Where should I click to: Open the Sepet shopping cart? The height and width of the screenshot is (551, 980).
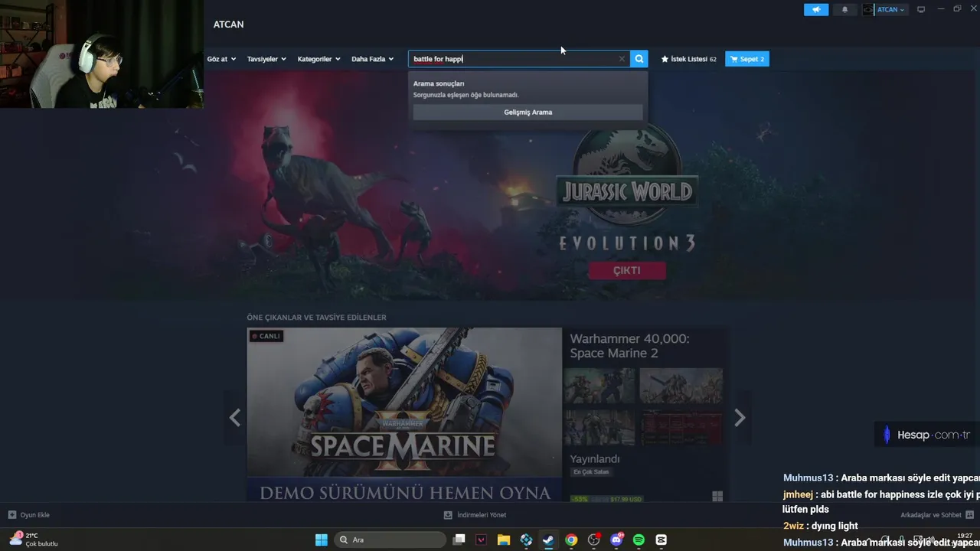coord(747,59)
